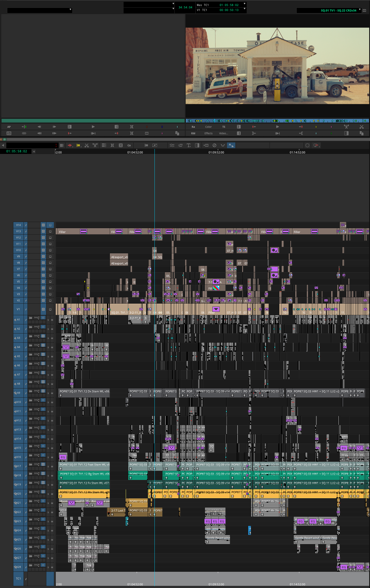Toggle the A3 track power button

[x=43, y=336]
